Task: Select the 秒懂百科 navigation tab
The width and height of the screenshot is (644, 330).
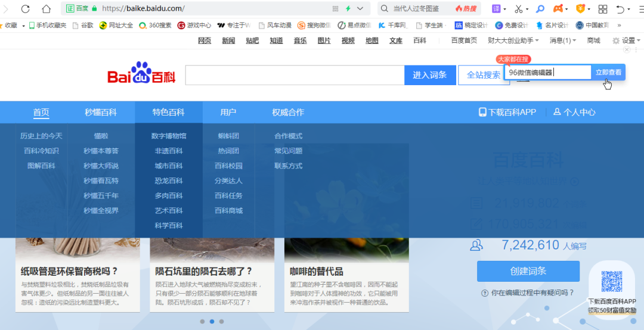Action: click(101, 113)
